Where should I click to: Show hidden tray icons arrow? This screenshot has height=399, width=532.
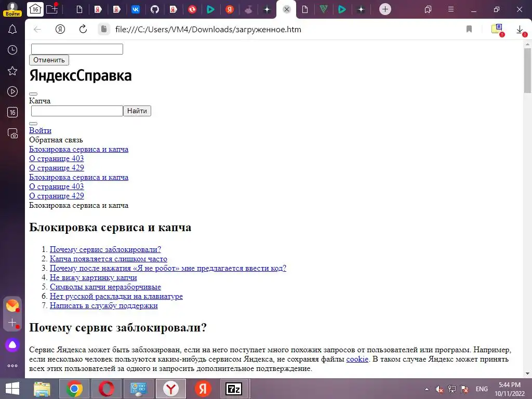[x=427, y=389]
